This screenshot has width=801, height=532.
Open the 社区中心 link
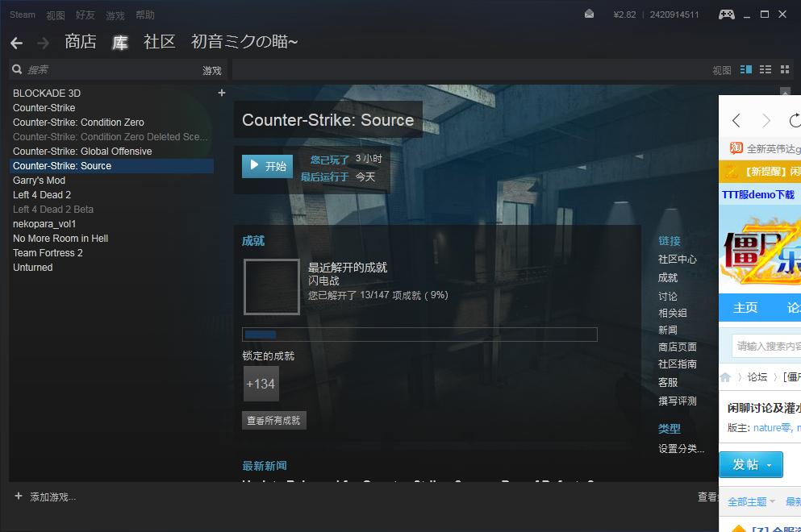pos(678,260)
